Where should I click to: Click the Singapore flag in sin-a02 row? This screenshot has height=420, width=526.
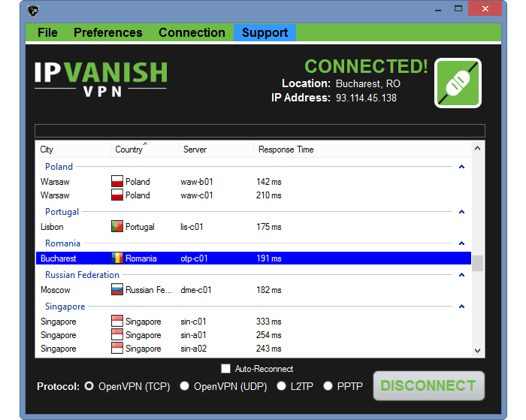click(117, 348)
